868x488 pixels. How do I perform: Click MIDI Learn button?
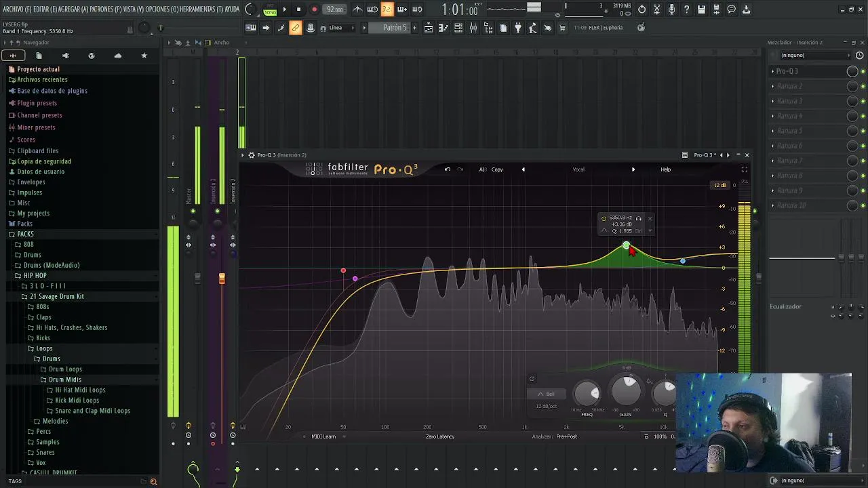coord(323,436)
